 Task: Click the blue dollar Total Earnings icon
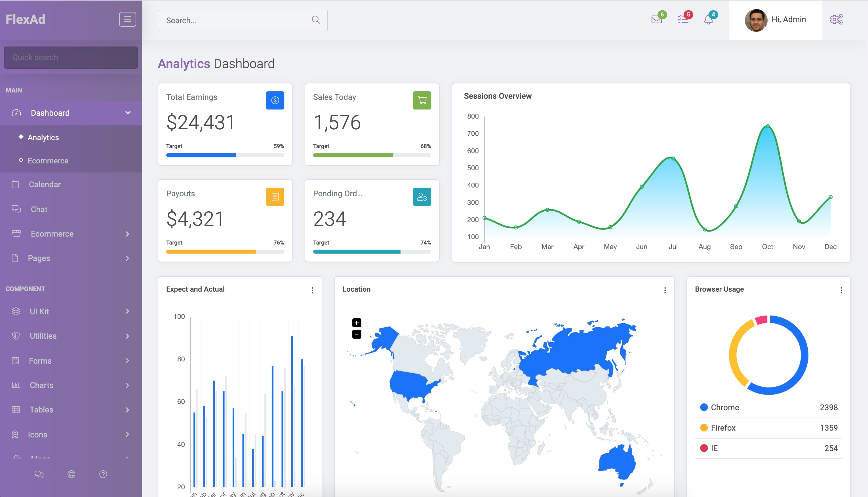(275, 100)
